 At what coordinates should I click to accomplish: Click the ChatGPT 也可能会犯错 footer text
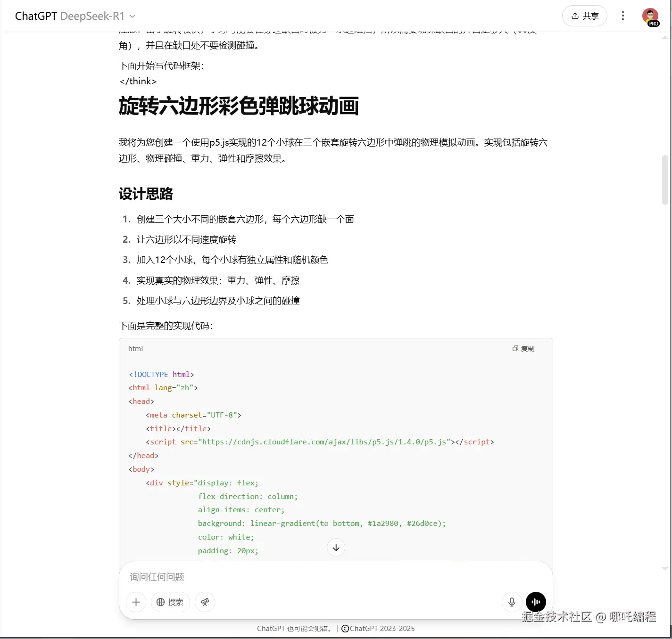pos(294,629)
